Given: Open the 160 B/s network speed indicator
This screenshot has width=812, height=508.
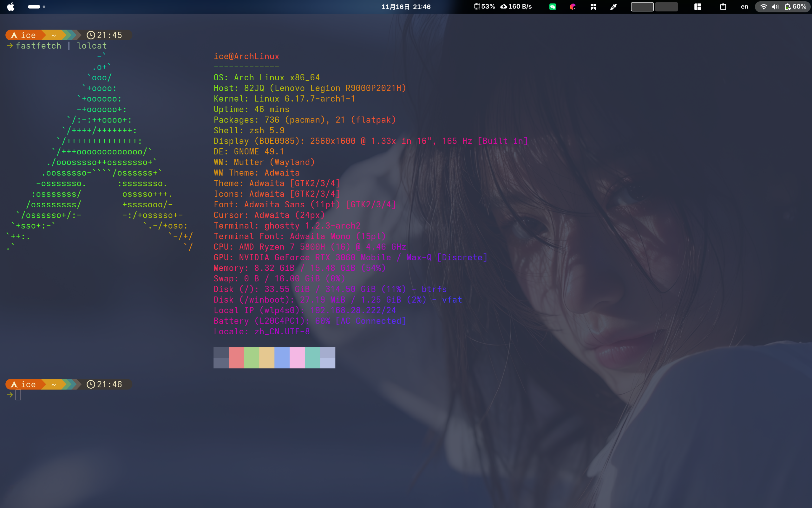Looking at the screenshot, I should (516, 7).
